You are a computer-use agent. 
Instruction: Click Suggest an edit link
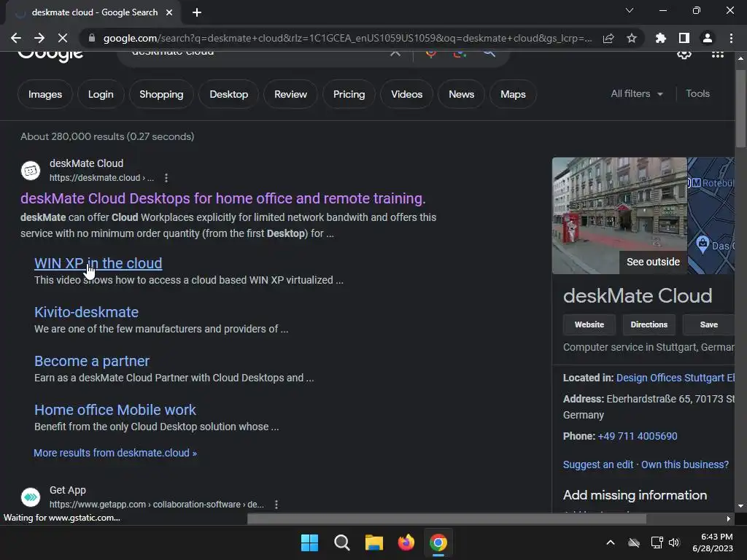[598, 464]
